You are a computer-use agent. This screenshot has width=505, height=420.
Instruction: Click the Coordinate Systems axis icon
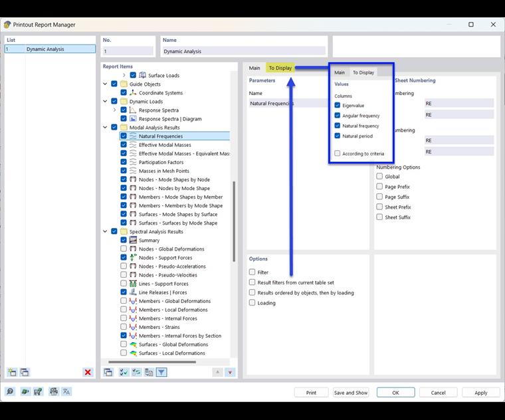click(133, 92)
